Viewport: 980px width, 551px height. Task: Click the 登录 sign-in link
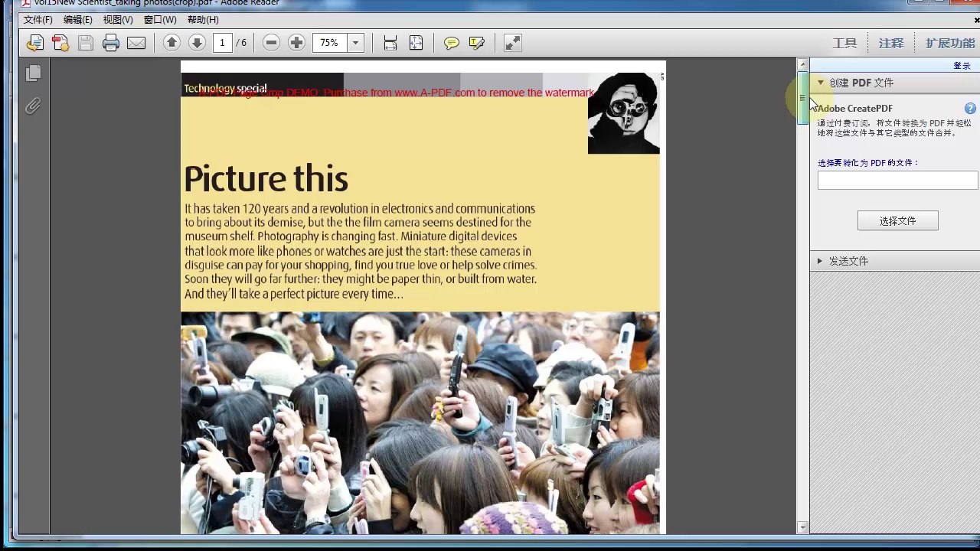point(962,66)
